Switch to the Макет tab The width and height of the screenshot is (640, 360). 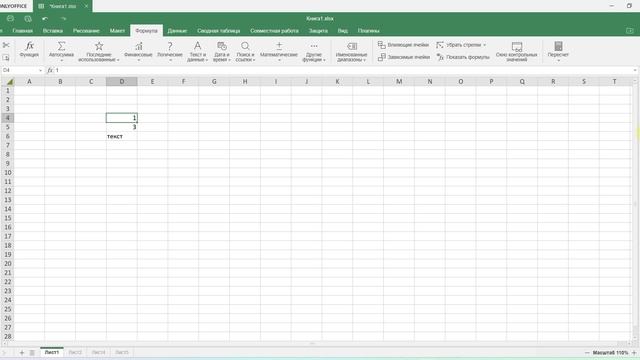pos(117,31)
